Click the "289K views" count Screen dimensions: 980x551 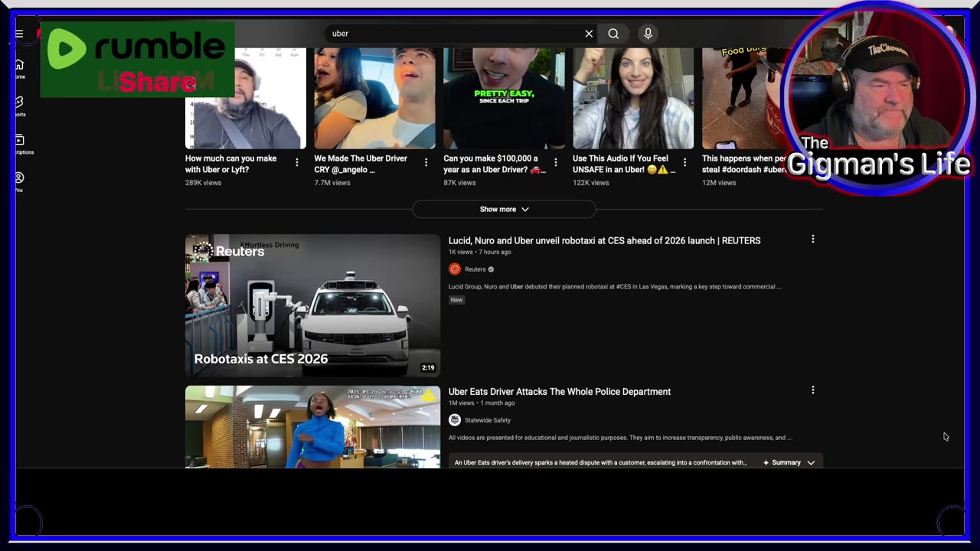point(203,183)
